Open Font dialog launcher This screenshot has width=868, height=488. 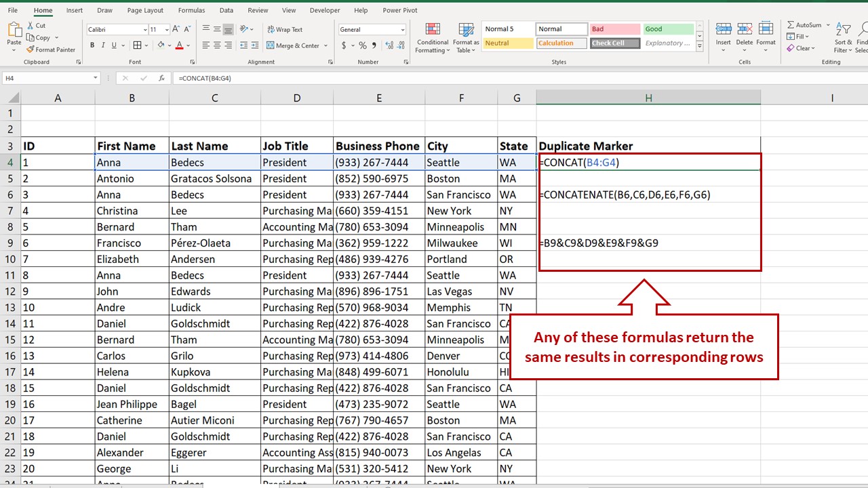191,62
